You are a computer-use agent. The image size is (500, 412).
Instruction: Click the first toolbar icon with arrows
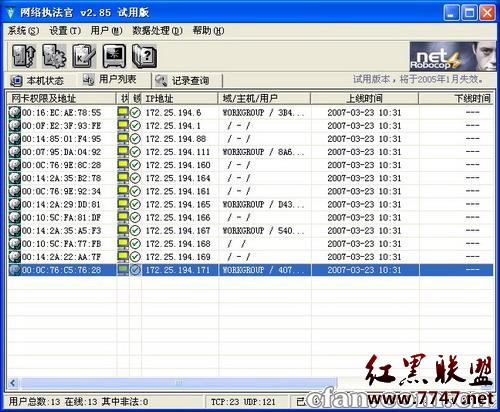23,56
